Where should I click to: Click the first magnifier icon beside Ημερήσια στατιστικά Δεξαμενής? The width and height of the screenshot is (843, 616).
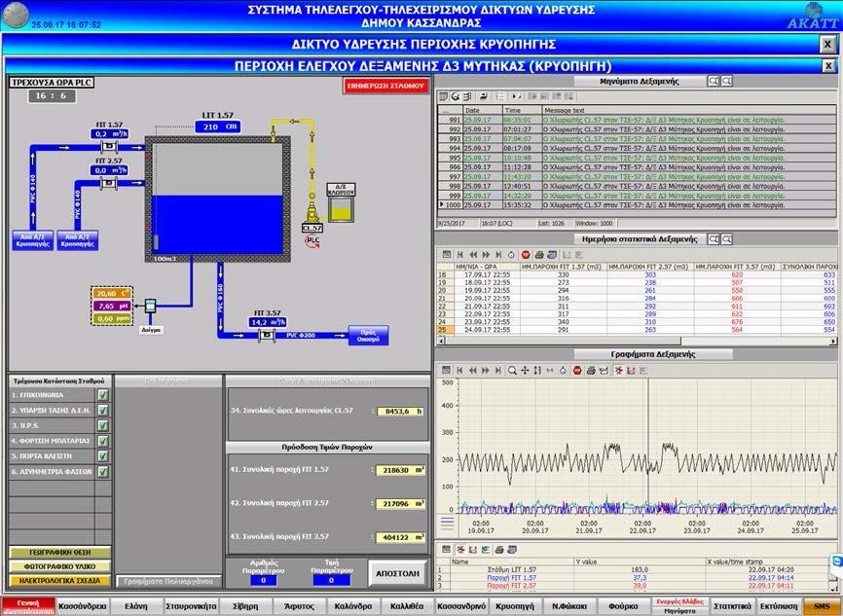click(714, 238)
